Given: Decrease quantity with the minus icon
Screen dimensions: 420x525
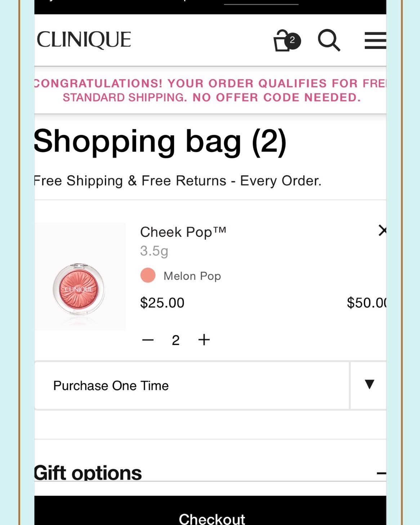Looking at the screenshot, I should (x=148, y=340).
